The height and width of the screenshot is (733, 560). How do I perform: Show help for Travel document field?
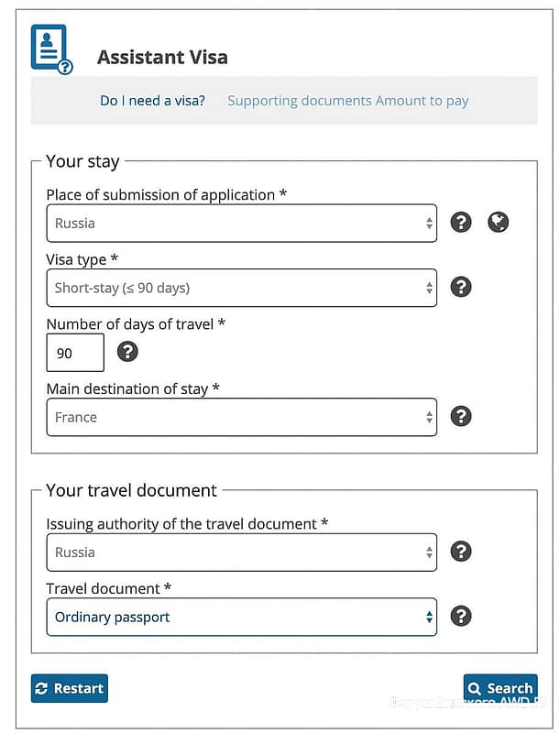[461, 616]
